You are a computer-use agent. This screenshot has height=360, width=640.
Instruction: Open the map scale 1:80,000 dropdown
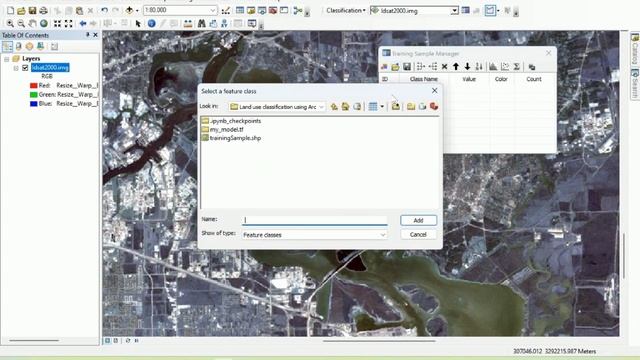click(213, 11)
